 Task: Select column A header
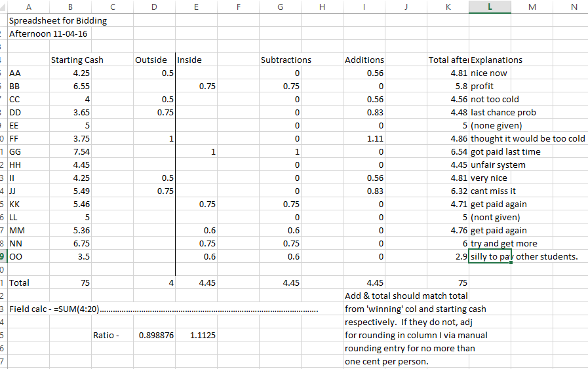click(28, 7)
